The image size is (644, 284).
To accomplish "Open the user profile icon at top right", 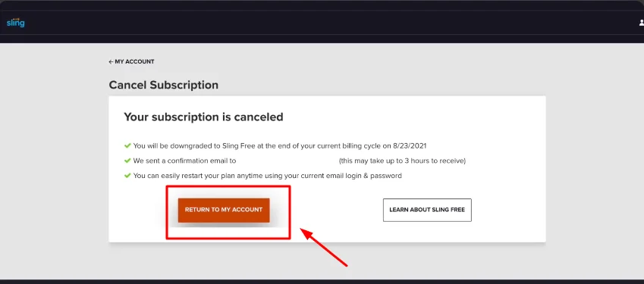I will point(642,23).
